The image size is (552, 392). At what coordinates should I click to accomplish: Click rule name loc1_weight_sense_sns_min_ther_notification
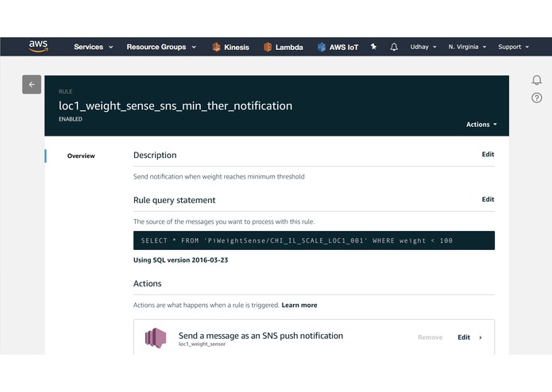click(x=176, y=106)
